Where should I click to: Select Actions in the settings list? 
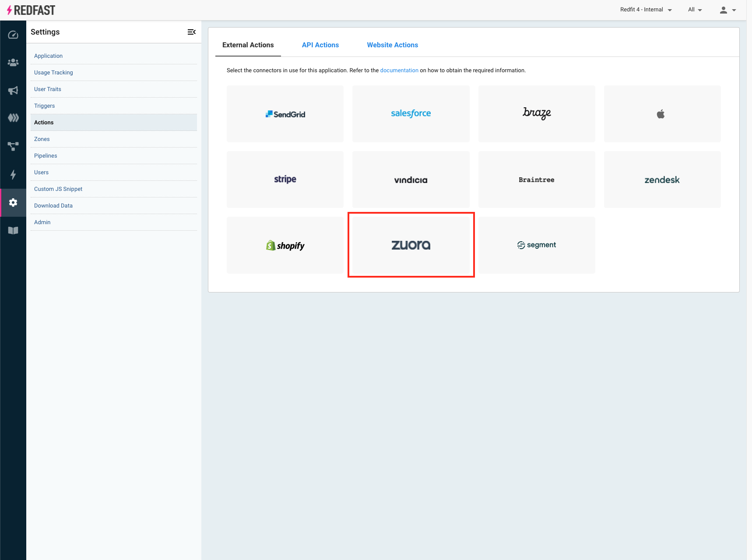(x=114, y=123)
